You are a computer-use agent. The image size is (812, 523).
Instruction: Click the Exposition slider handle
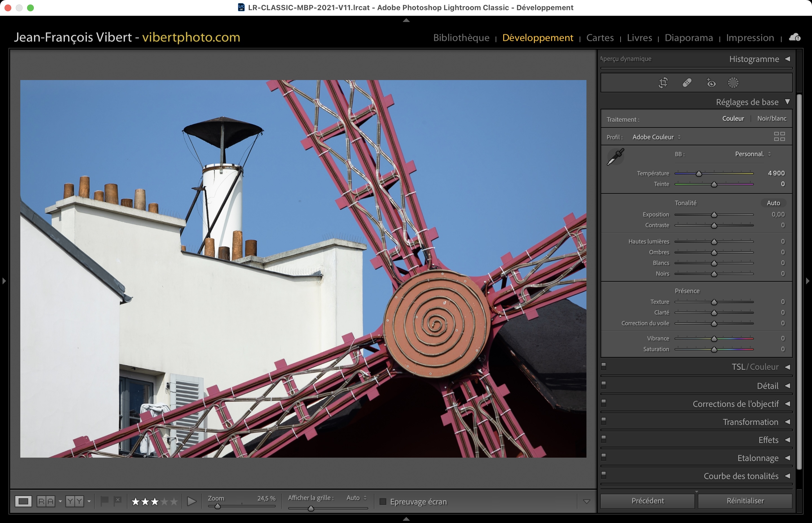714,215
